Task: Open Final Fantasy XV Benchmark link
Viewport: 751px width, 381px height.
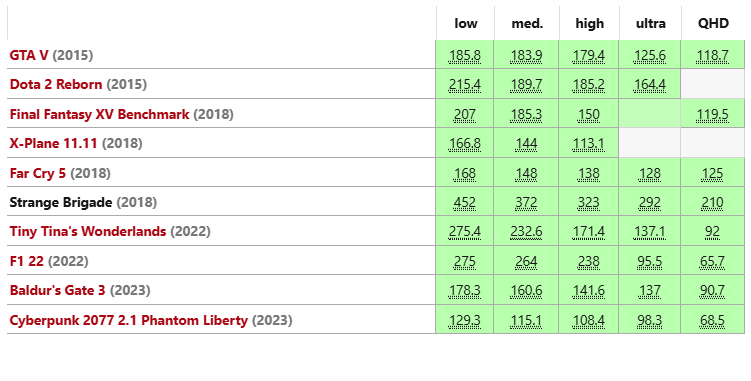Action: coord(99,114)
